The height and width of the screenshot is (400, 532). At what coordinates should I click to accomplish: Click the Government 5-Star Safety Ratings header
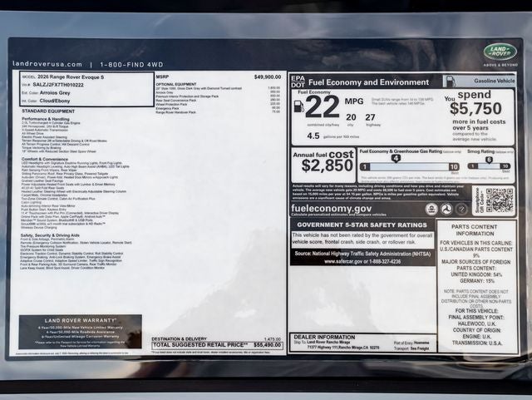click(x=362, y=225)
